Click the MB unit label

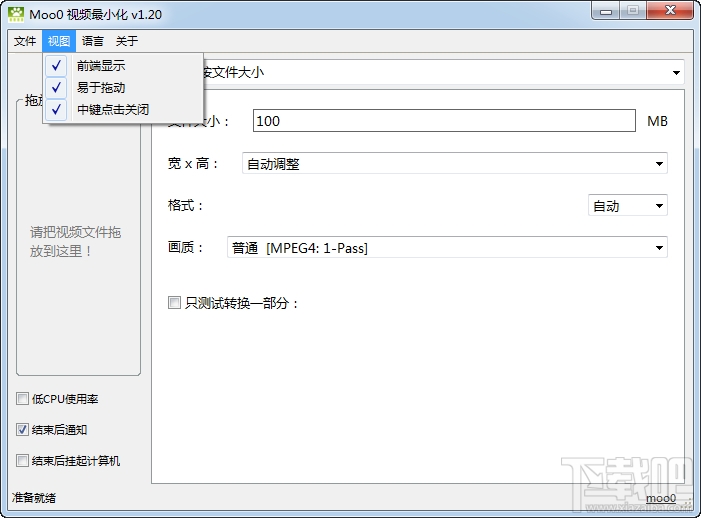tap(657, 121)
